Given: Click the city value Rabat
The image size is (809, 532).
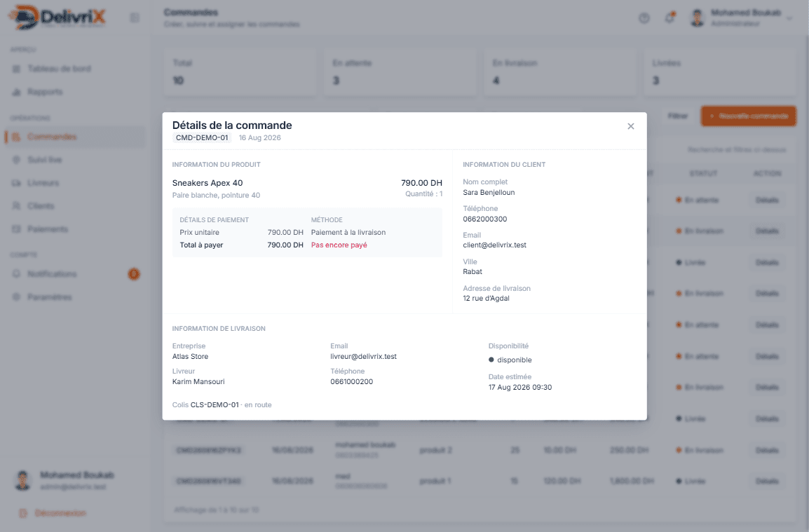Looking at the screenshot, I should (x=473, y=271).
